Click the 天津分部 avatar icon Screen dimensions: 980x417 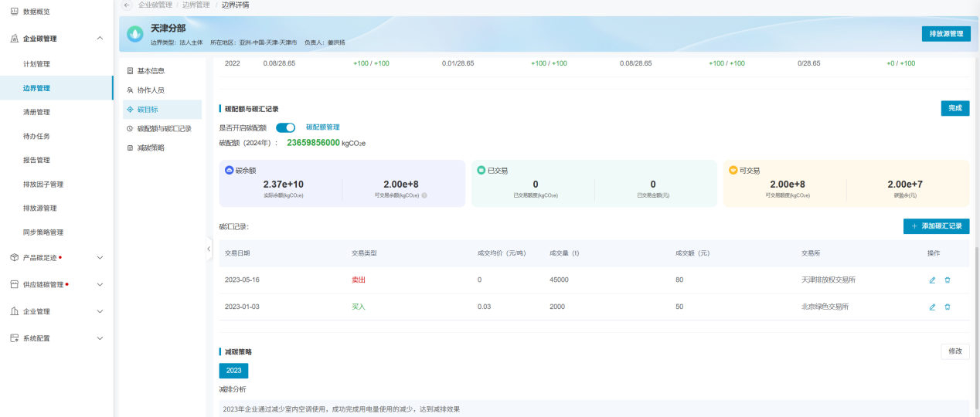click(x=135, y=34)
